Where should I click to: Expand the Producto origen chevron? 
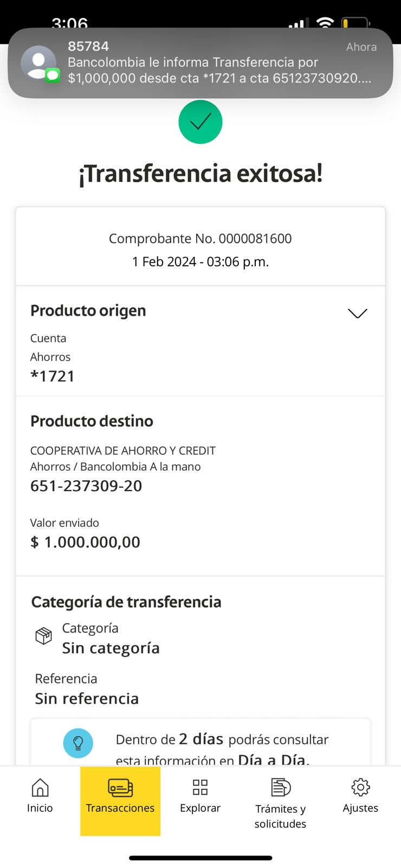point(358,314)
